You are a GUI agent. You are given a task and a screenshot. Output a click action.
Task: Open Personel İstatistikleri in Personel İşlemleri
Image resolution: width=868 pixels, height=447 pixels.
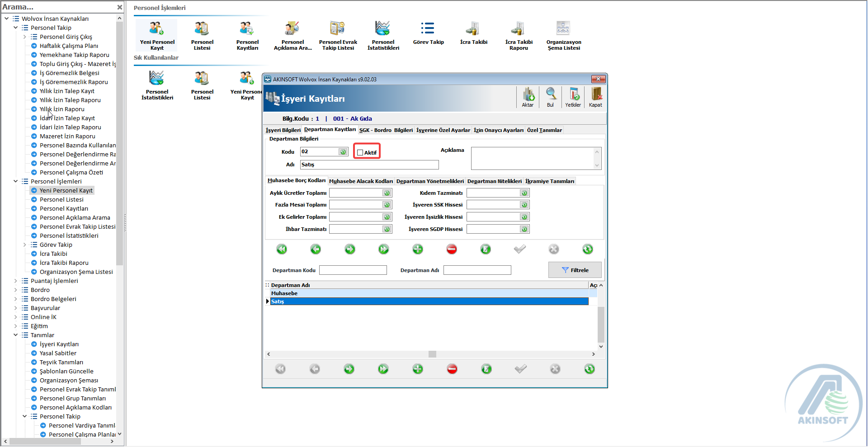coord(383,36)
